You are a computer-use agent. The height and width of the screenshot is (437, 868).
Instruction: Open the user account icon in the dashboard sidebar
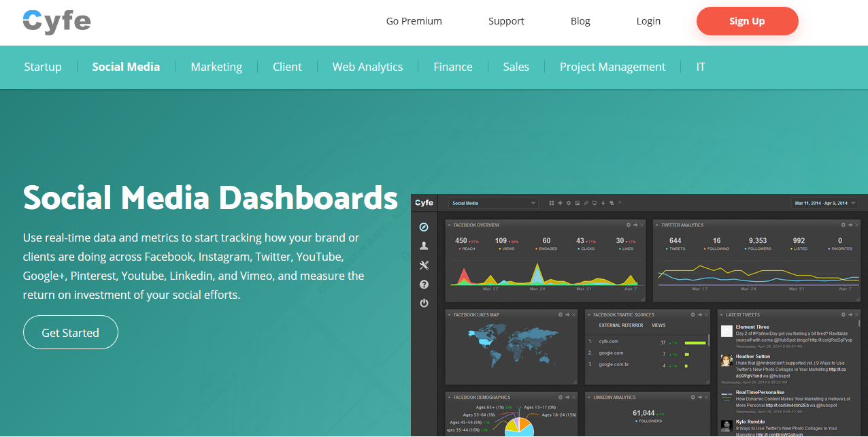pyautogui.click(x=424, y=246)
